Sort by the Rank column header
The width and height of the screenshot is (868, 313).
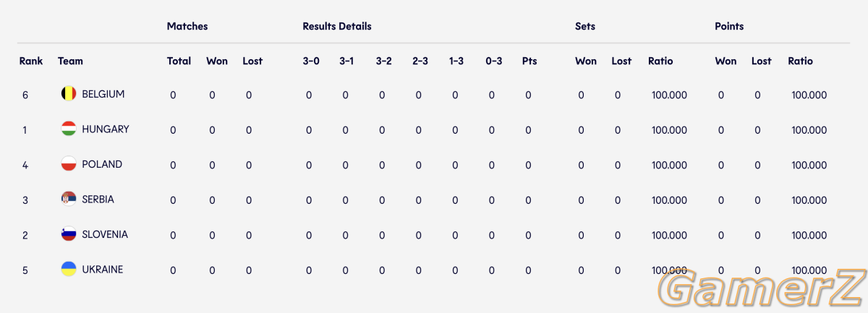coord(31,61)
